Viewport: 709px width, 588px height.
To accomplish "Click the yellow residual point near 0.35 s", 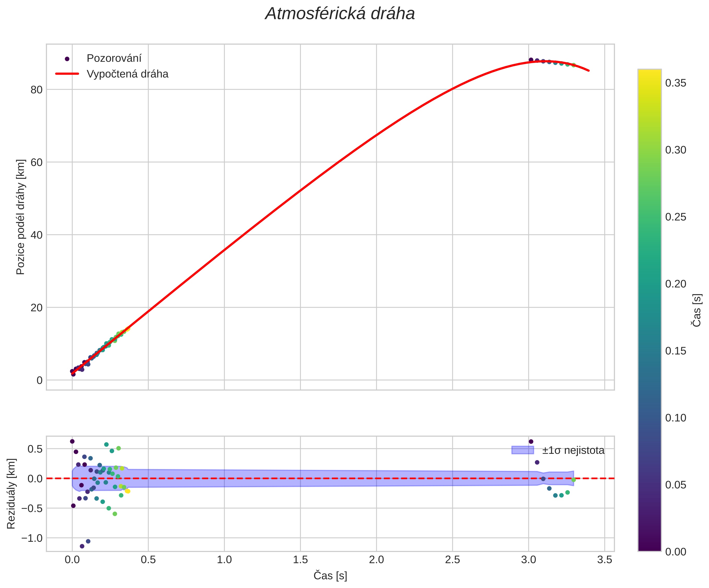I will [x=128, y=491].
